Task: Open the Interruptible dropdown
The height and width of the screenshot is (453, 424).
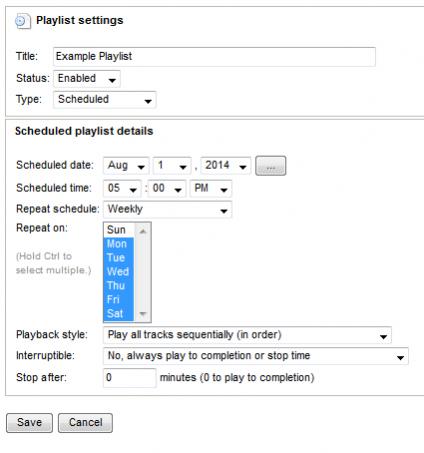Action: (256, 356)
